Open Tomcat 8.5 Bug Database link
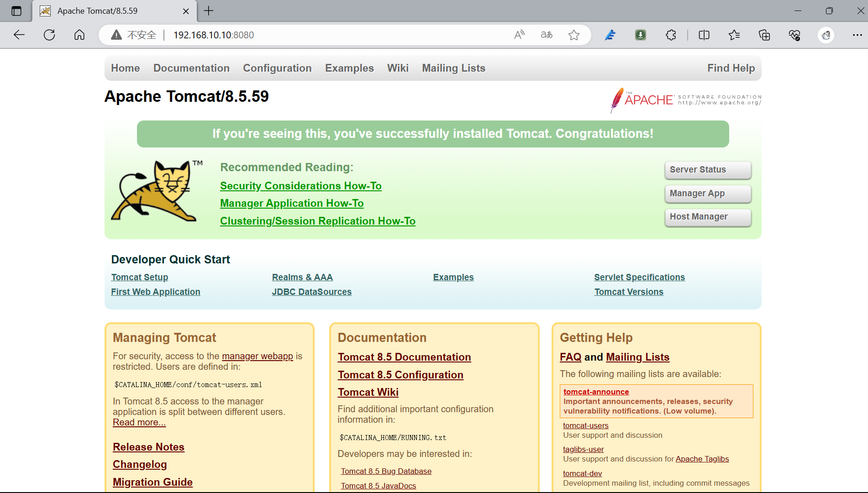868x493 pixels. click(386, 471)
